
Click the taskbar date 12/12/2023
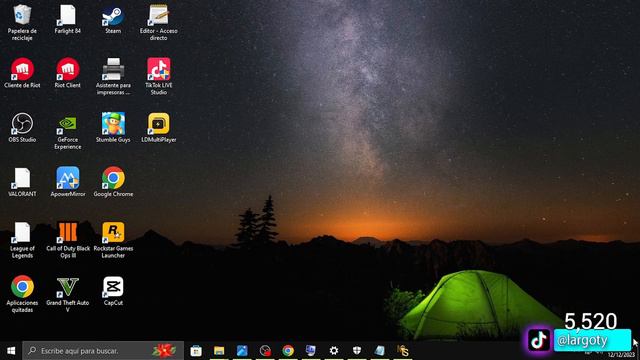(x=621, y=355)
